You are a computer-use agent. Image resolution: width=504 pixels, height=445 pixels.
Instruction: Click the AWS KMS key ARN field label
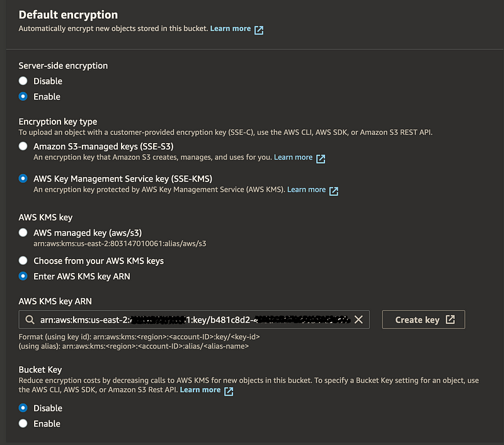55,301
